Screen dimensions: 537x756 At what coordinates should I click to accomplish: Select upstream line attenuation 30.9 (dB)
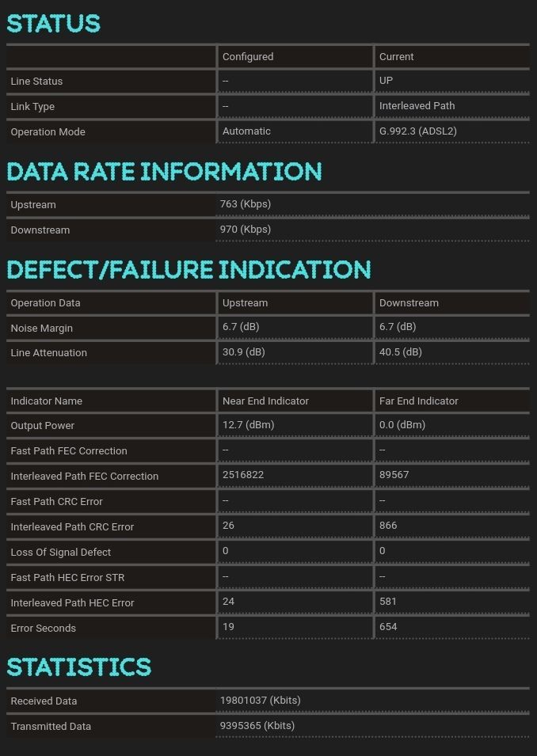click(x=243, y=352)
